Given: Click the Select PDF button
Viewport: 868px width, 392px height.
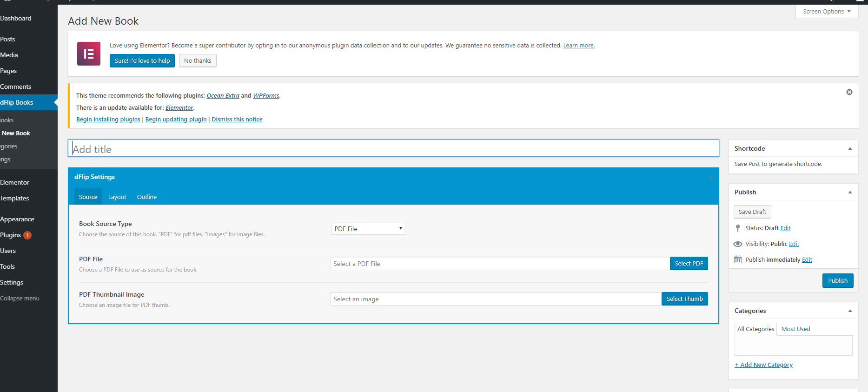Looking at the screenshot, I should [x=689, y=263].
